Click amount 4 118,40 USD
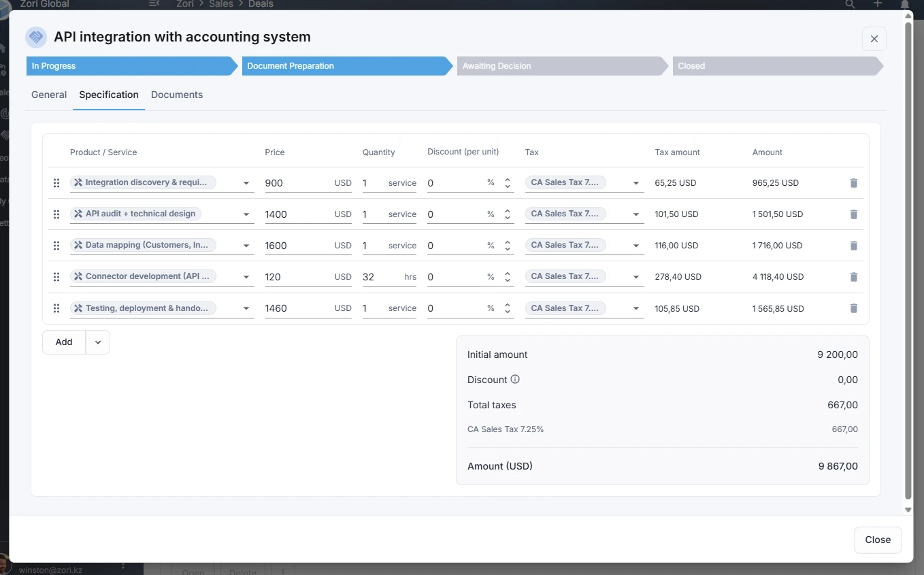Image resolution: width=924 pixels, height=575 pixels. tap(778, 277)
